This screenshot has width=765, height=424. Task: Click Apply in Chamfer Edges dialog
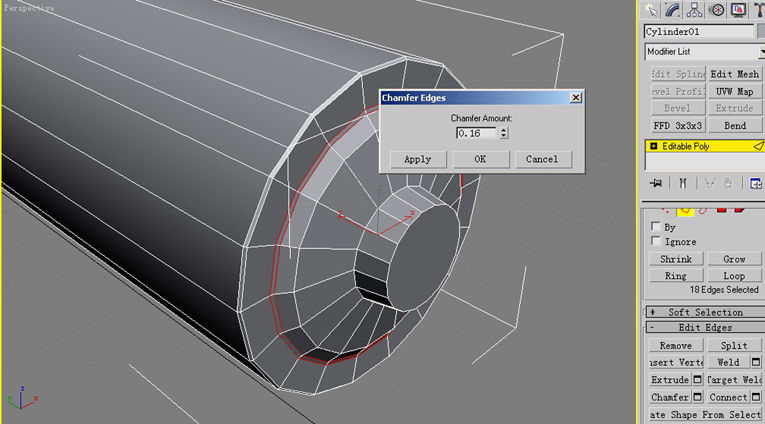tap(418, 159)
